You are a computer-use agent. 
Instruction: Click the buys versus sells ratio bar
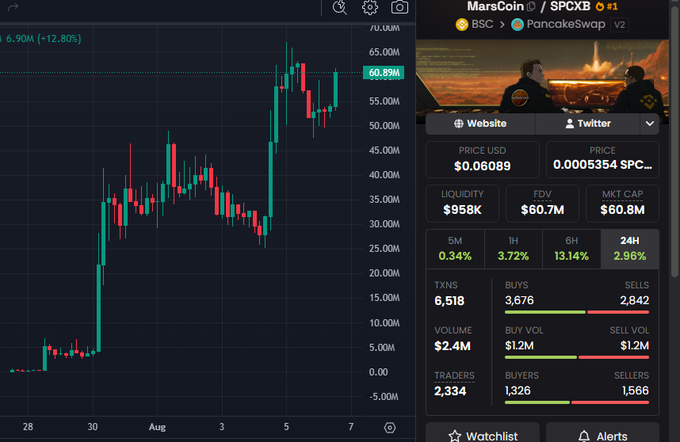577,312
